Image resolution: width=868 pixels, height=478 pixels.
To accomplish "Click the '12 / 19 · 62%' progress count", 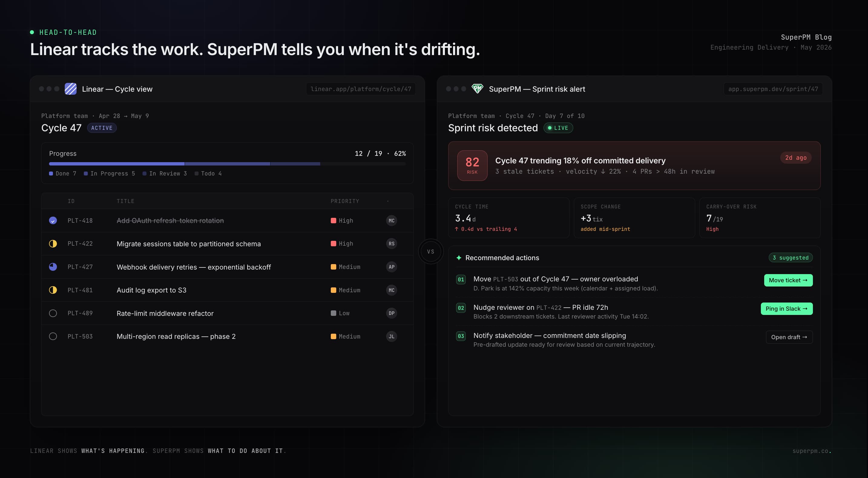I will (x=380, y=154).
